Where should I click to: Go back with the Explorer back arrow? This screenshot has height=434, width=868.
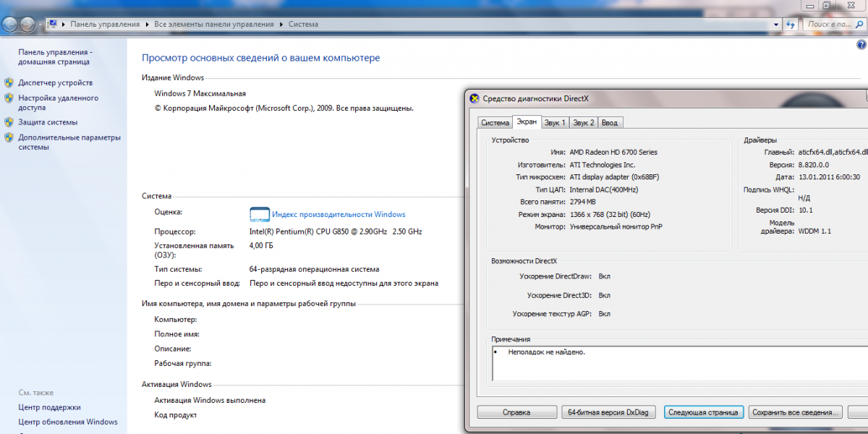pyautogui.click(x=9, y=24)
